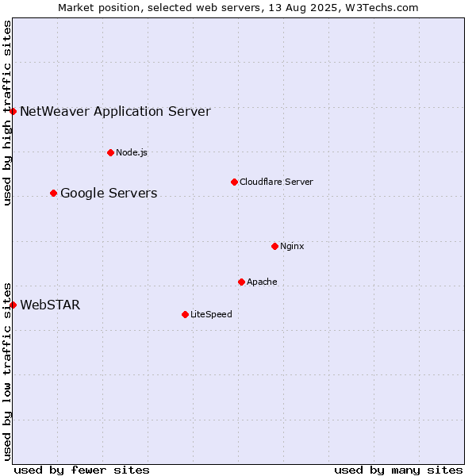Image resolution: width=476 pixels, height=476 pixels.
Task: Click 'used by high traffic sites' axis label
Action: pyautogui.click(x=6, y=113)
